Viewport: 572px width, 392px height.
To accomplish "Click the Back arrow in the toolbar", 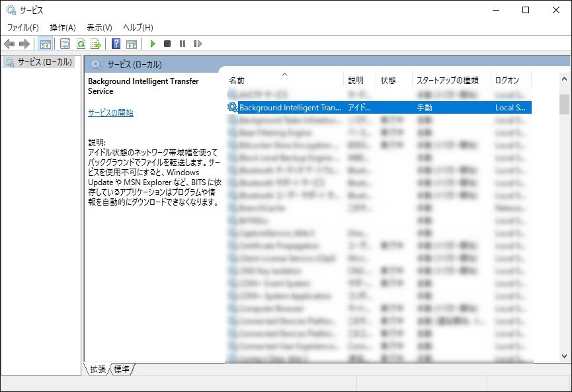I will tap(9, 44).
